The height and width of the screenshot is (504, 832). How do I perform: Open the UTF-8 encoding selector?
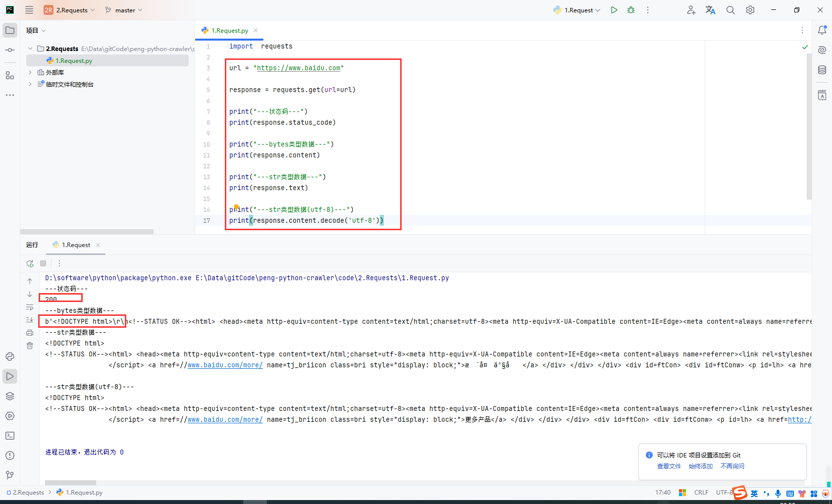(724, 493)
